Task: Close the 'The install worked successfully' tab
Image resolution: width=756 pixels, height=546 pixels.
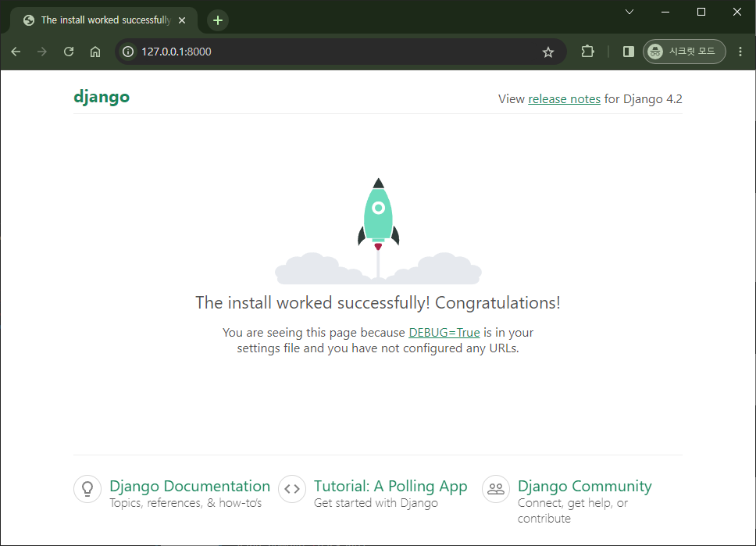Action: (182, 20)
